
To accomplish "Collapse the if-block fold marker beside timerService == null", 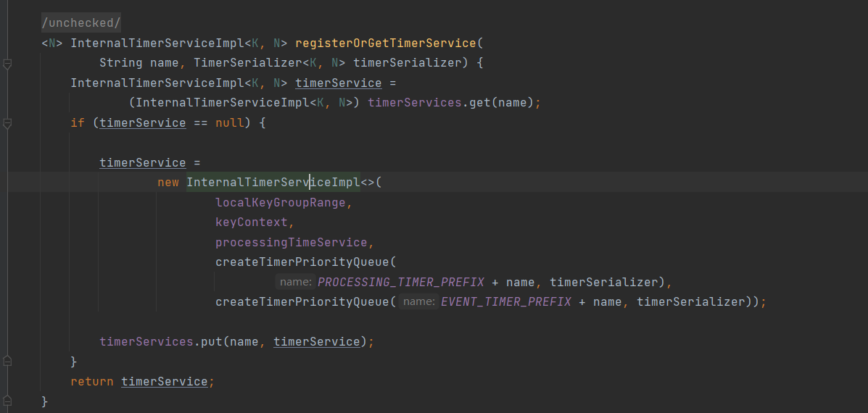I will [x=7, y=124].
